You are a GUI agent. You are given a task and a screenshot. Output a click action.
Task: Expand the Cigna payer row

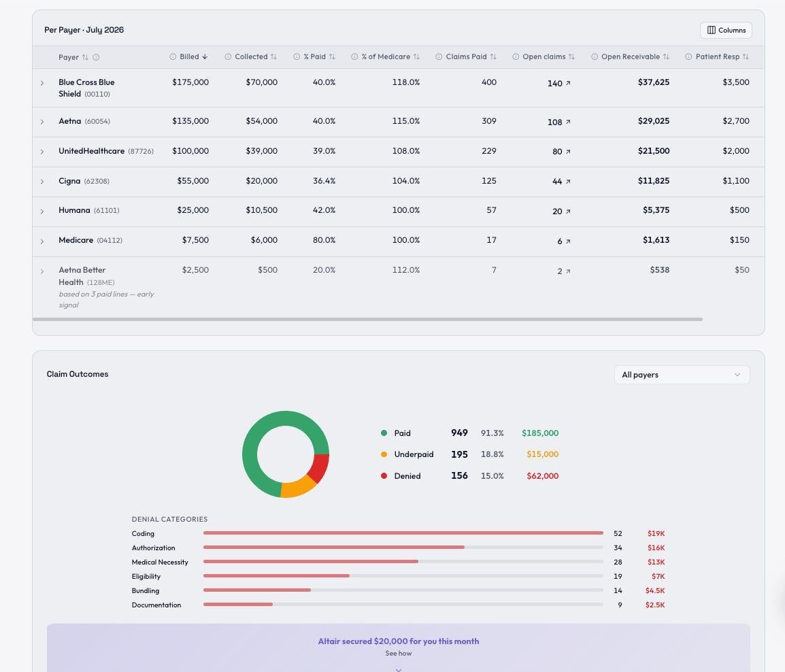(42, 182)
